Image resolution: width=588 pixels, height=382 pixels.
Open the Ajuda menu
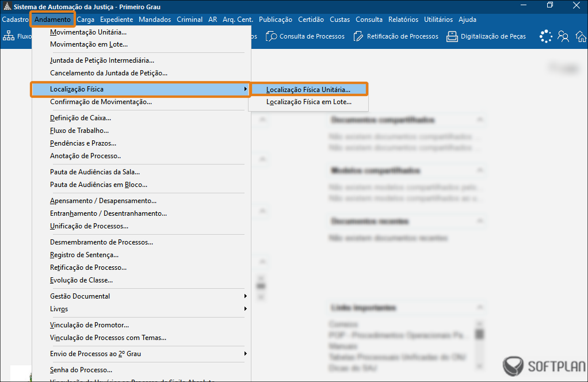[x=467, y=20]
